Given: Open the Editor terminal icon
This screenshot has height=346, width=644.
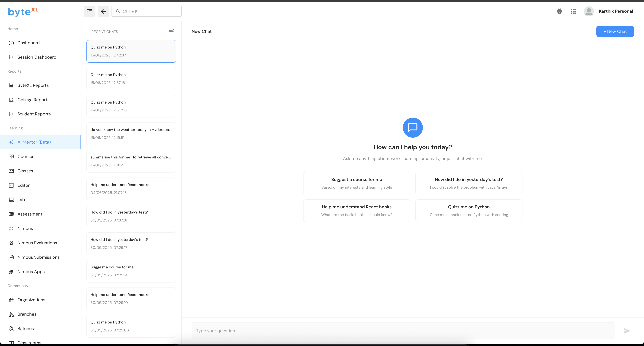Looking at the screenshot, I should [11, 185].
